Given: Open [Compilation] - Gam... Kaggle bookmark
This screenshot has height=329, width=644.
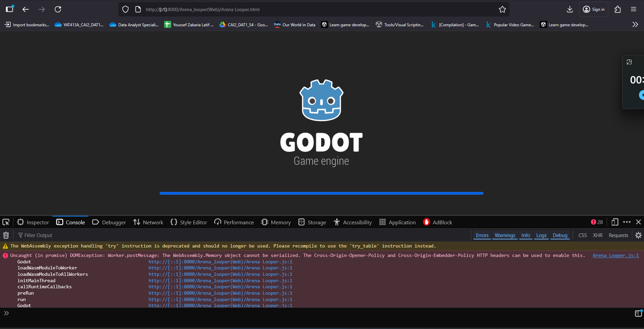Looking at the screenshot, I should pyautogui.click(x=455, y=25).
